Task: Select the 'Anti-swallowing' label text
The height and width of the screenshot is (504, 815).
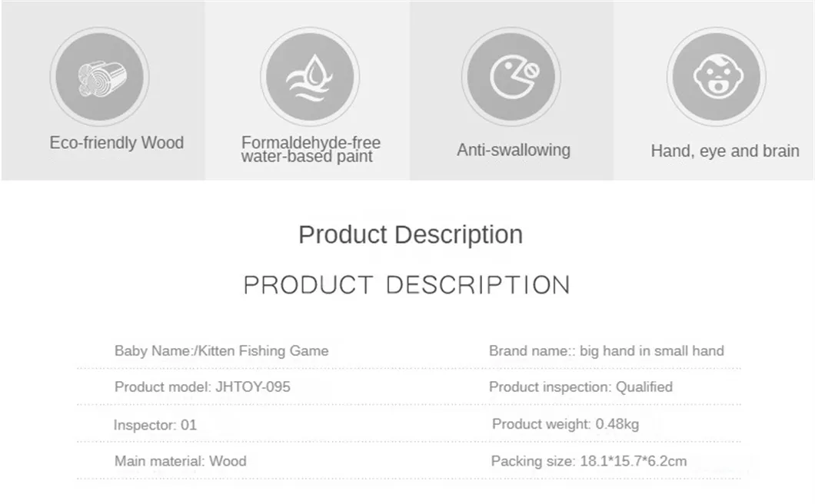Action: pyautogui.click(x=514, y=150)
